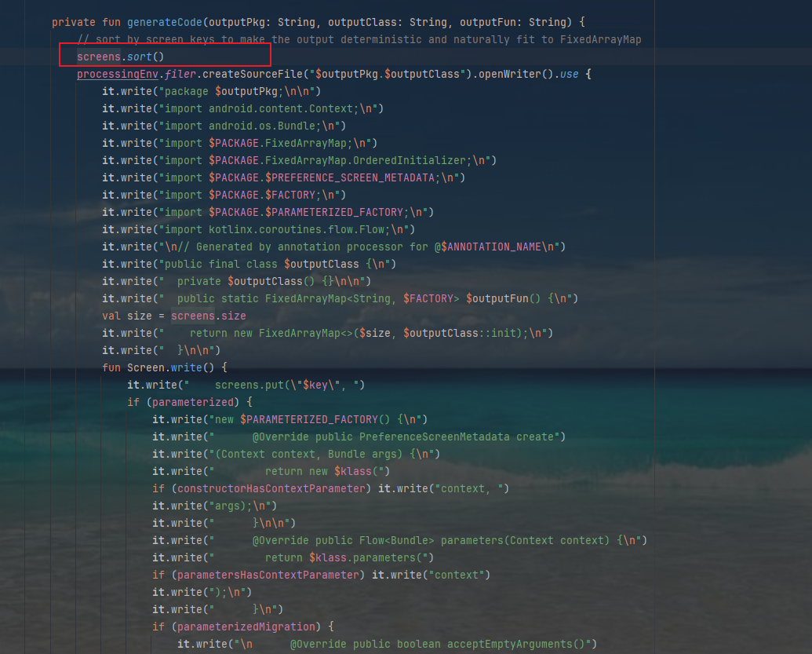Select the use lambda keyword

click(570, 74)
